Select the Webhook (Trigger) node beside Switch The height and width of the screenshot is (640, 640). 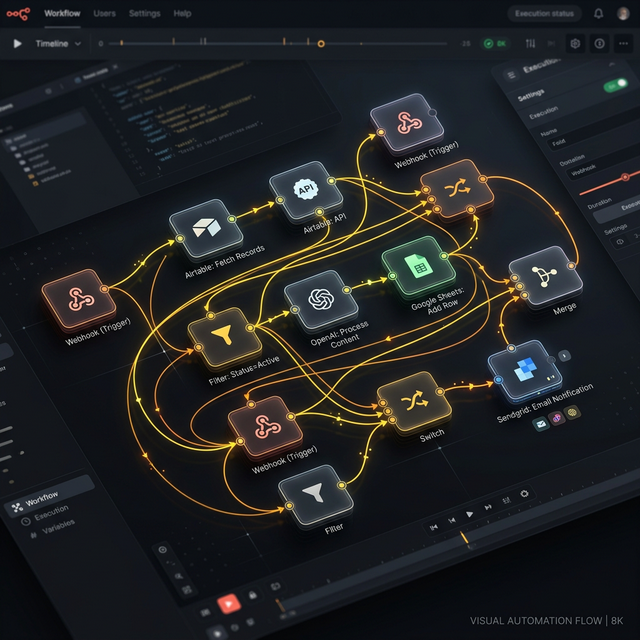coord(265,427)
